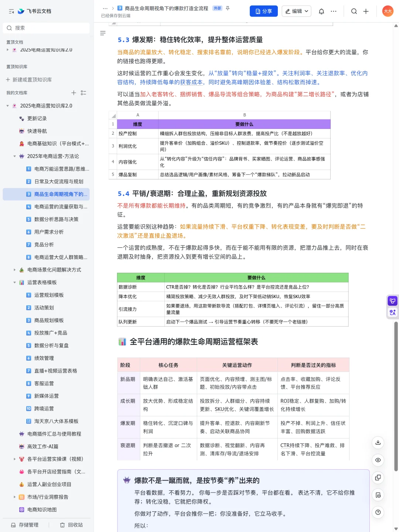Click column A header of table
This screenshot has height=532, width=399.
coord(138,115)
